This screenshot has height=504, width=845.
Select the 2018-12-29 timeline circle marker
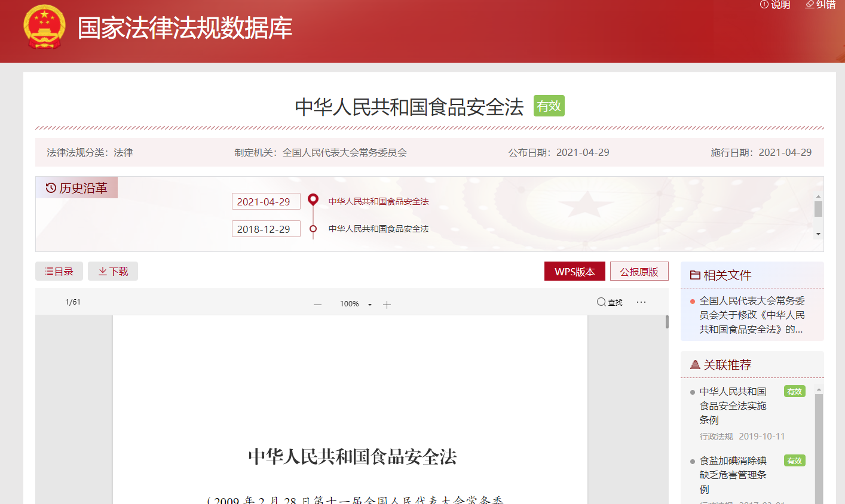[x=313, y=229]
